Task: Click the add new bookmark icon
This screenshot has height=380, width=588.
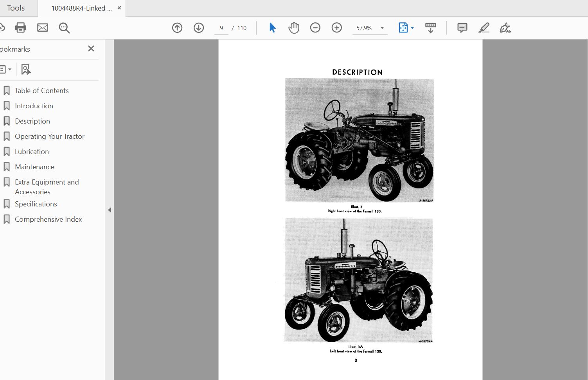Action: 26,70
